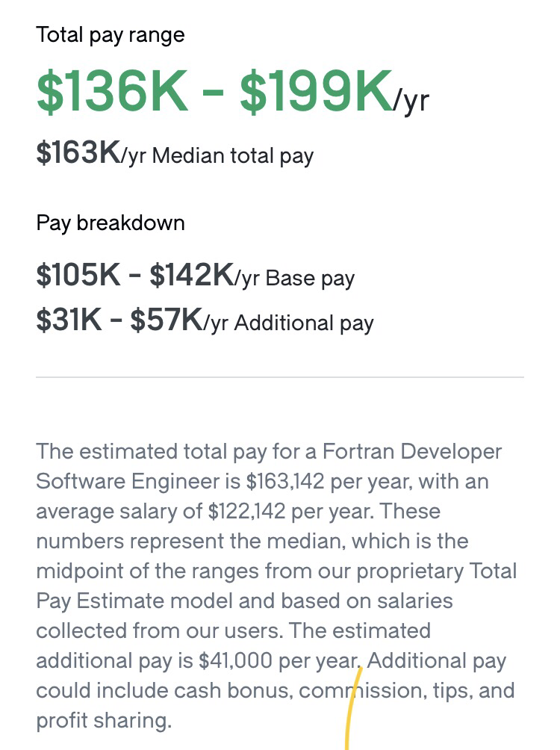Click the $163,142 figure in the paragraph
The image size is (560, 750).
coord(285,481)
